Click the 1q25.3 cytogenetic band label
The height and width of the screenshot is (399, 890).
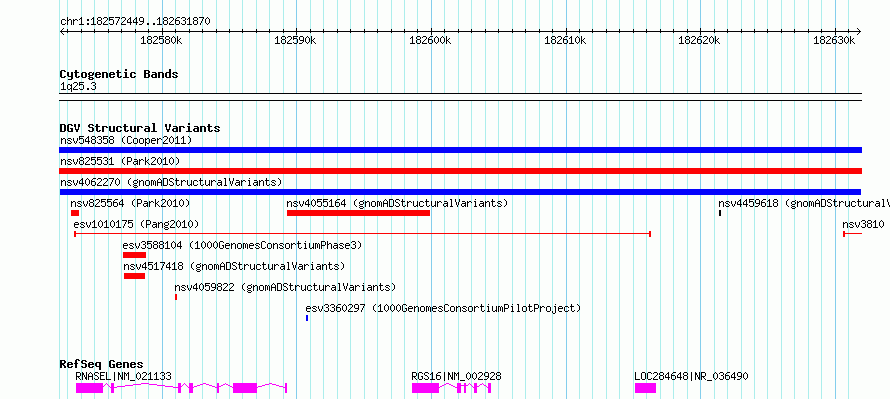(77, 86)
